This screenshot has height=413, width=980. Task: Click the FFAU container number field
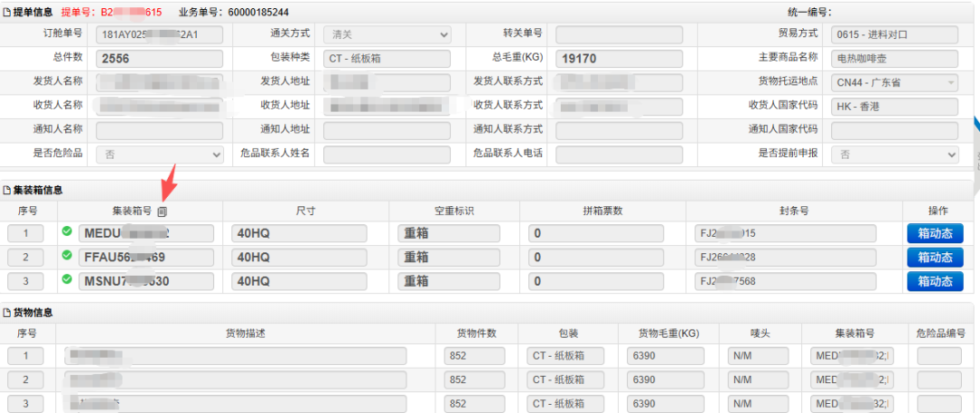[146, 258]
